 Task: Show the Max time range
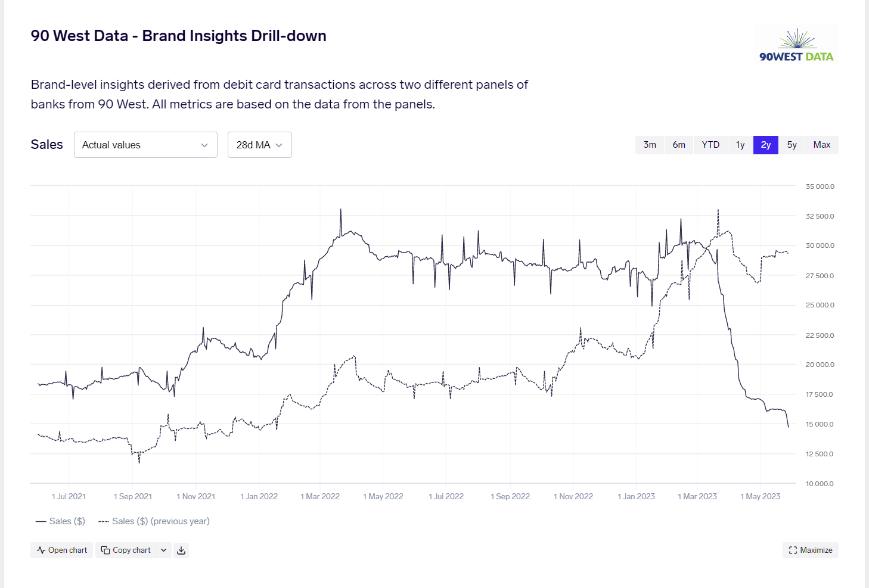tap(821, 145)
